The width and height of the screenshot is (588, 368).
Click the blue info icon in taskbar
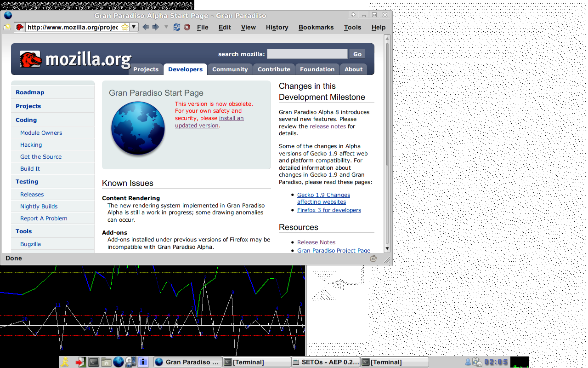[143, 362]
